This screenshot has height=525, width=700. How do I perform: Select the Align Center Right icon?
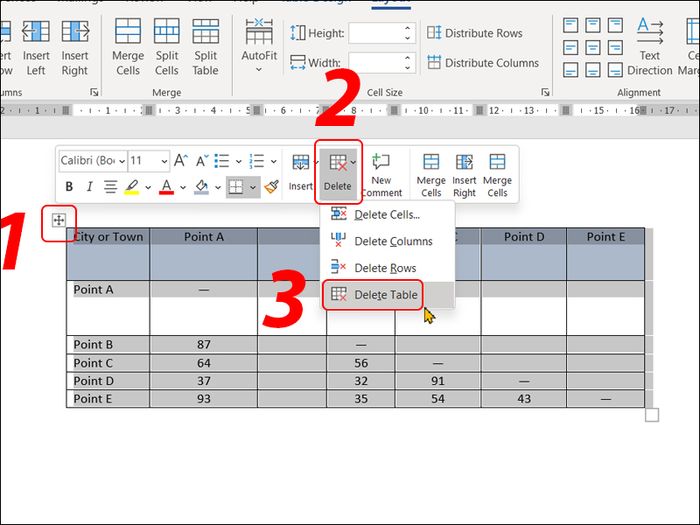pos(615,47)
